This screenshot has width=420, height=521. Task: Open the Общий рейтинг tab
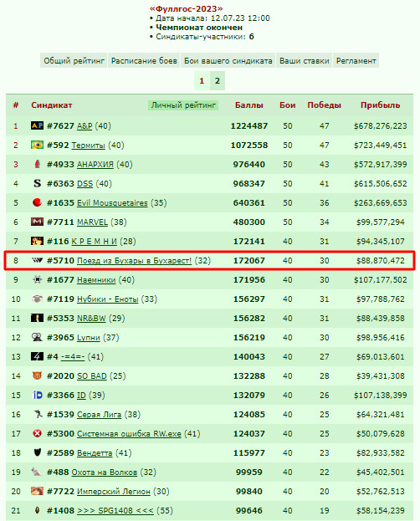tap(74, 61)
